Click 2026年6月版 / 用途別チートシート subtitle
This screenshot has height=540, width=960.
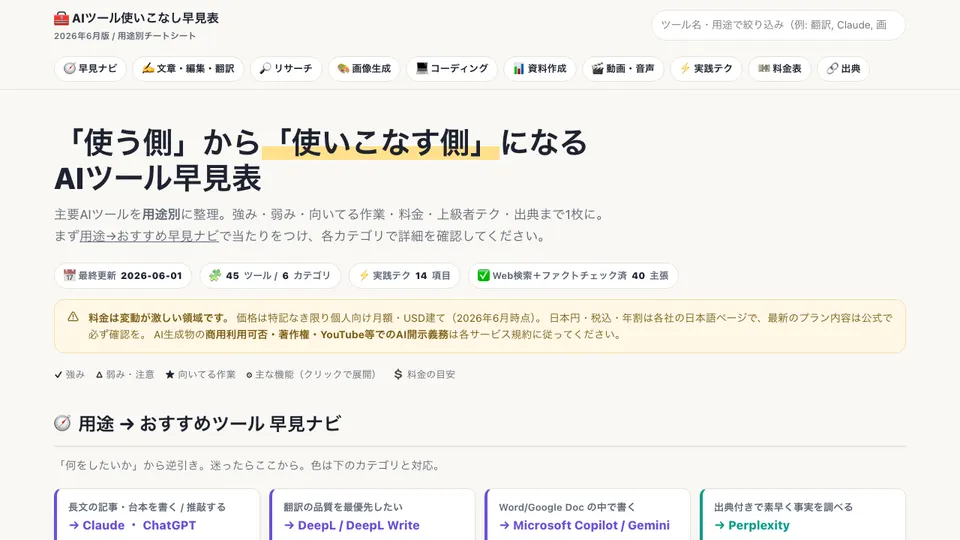pos(125,36)
